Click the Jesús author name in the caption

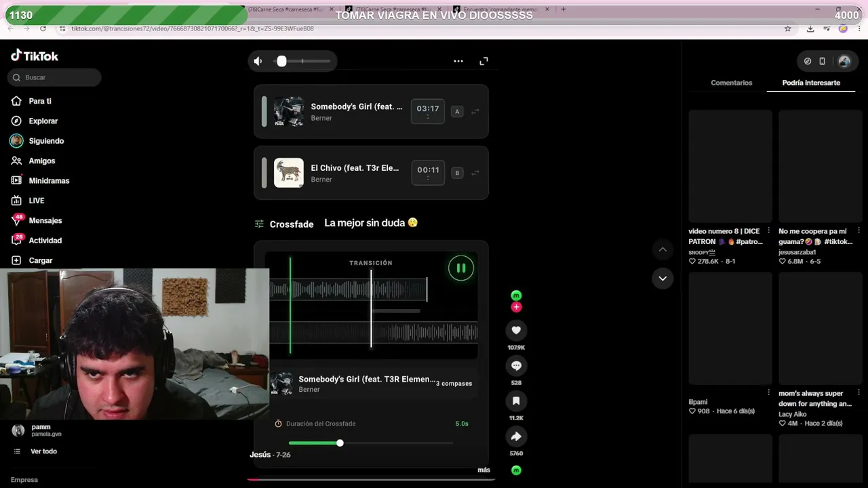pos(260,455)
